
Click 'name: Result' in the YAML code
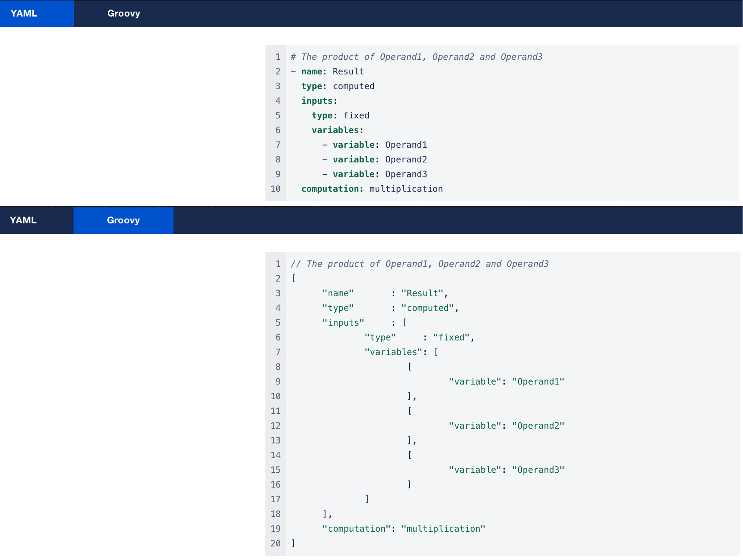332,72
